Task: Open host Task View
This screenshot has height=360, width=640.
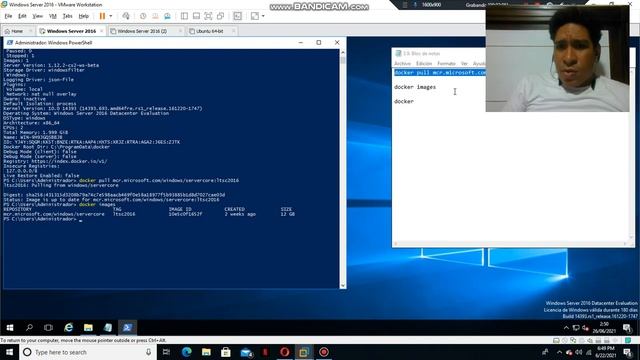Action: coord(166,352)
